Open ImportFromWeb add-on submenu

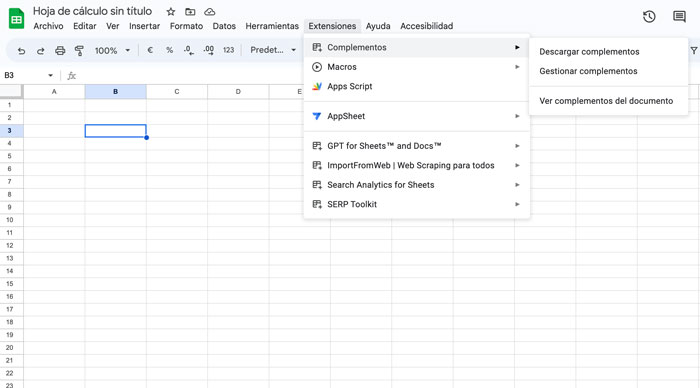pyautogui.click(x=417, y=165)
